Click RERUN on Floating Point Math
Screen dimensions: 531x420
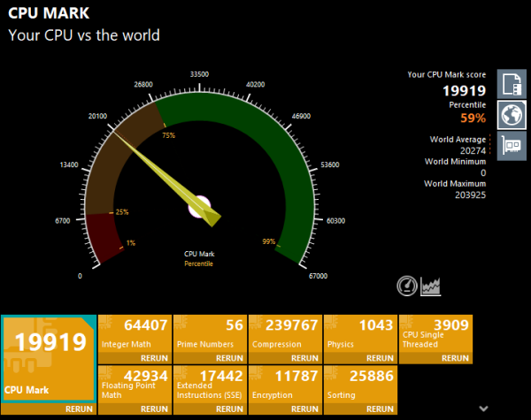click(x=158, y=409)
